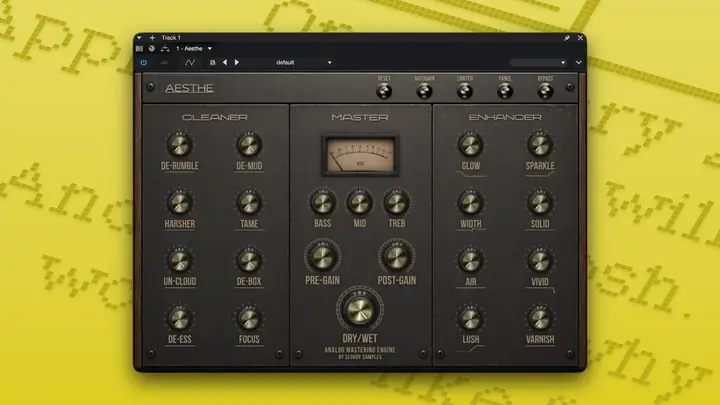Click the TAME knob
This screenshot has height=405, width=720.
249,202
